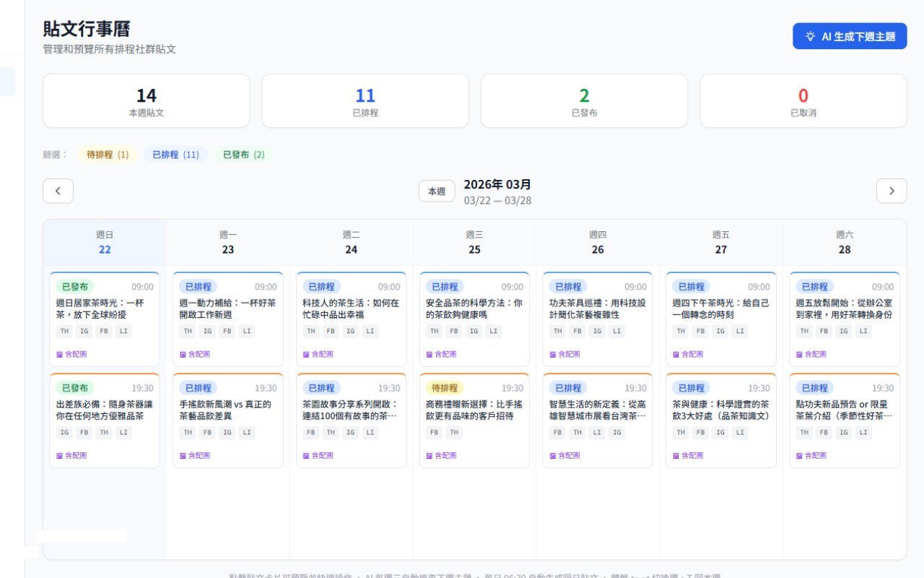Toggle the 待排程 (1) filter chip
Viewport: 924px width, 578px height.
click(x=107, y=154)
